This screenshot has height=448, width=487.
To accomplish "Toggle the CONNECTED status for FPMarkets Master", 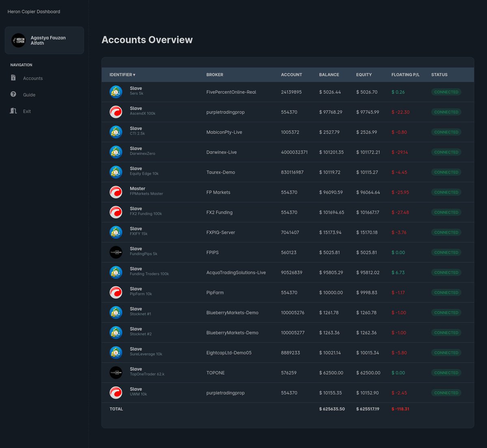I will 446,192.
